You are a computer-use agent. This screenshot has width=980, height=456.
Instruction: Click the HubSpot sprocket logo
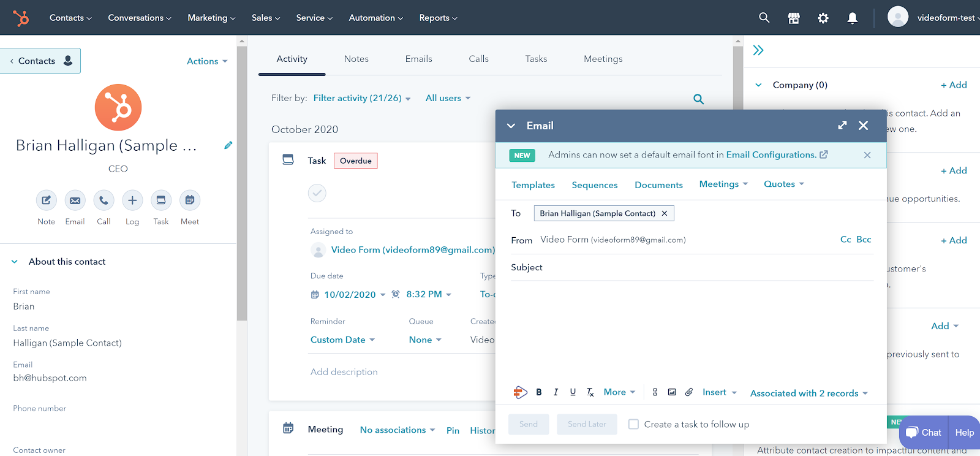(21, 18)
